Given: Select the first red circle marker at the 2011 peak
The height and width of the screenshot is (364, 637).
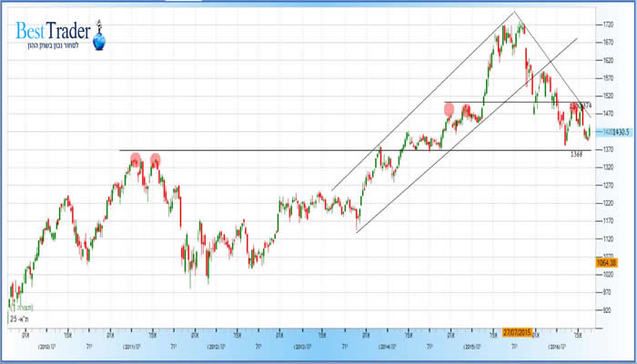Looking at the screenshot, I should pyautogui.click(x=136, y=159).
